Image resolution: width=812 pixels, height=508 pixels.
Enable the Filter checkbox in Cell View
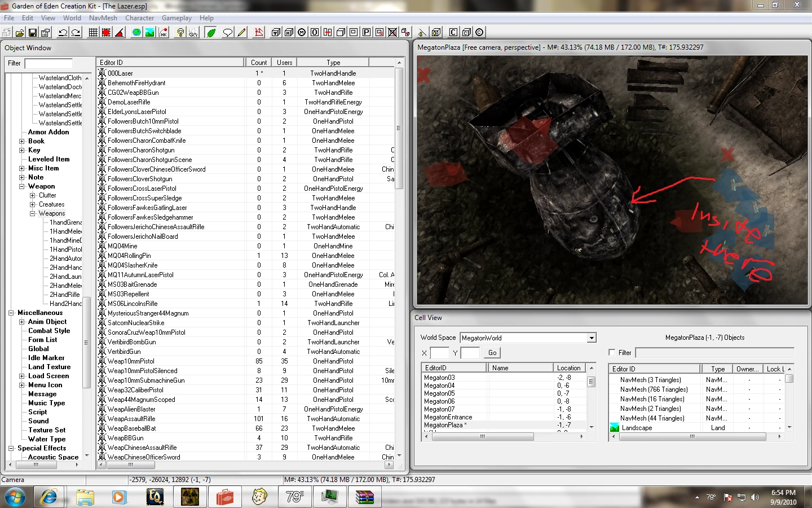click(612, 352)
